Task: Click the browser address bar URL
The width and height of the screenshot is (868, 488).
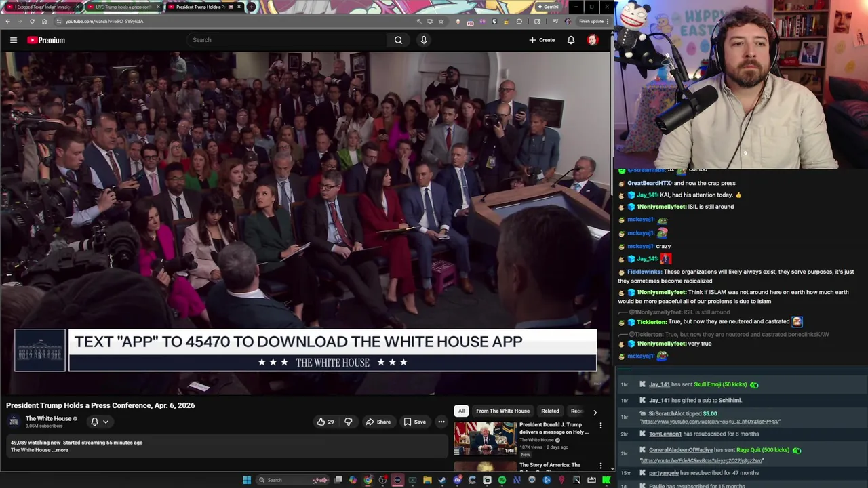Action: (x=104, y=21)
